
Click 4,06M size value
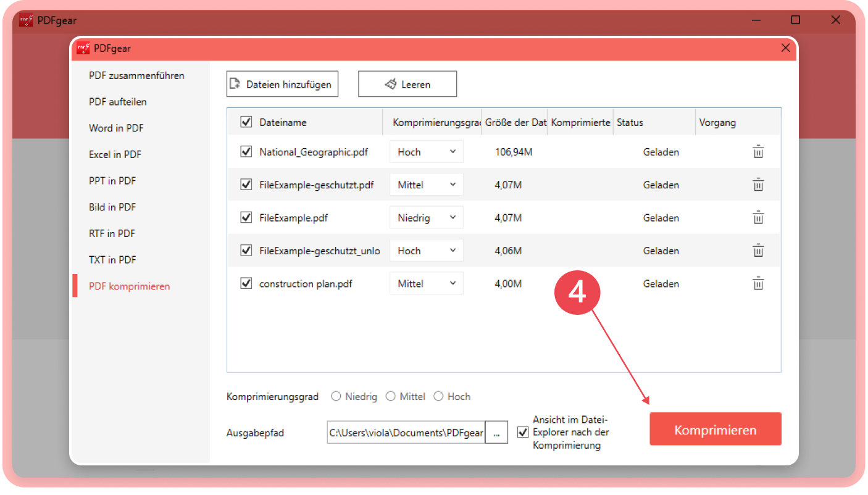tap(508, 251)
